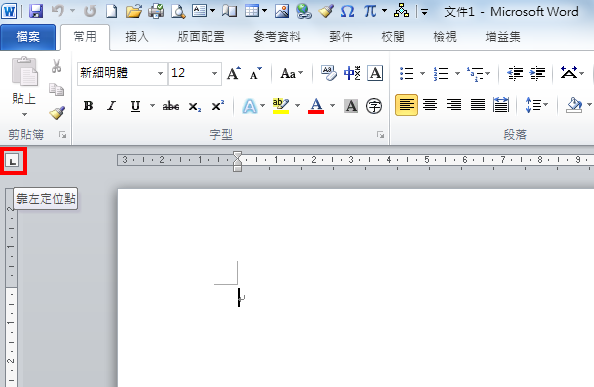The height and width of the screenshot is (387, 594).
Task: Insert hyperlink globe icon
Action: coord(304,11)
